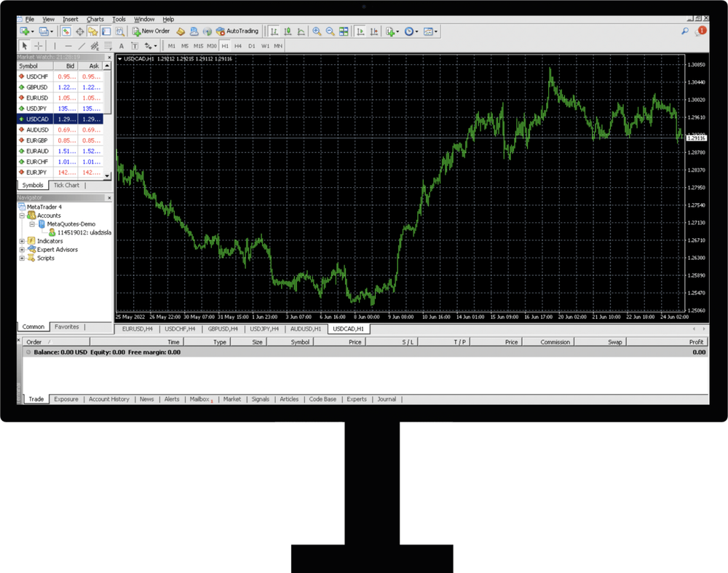Viewport: 728px width, 573px height.
Task: Toggle the Market Watch panel
Action: [x=66, y=31]
